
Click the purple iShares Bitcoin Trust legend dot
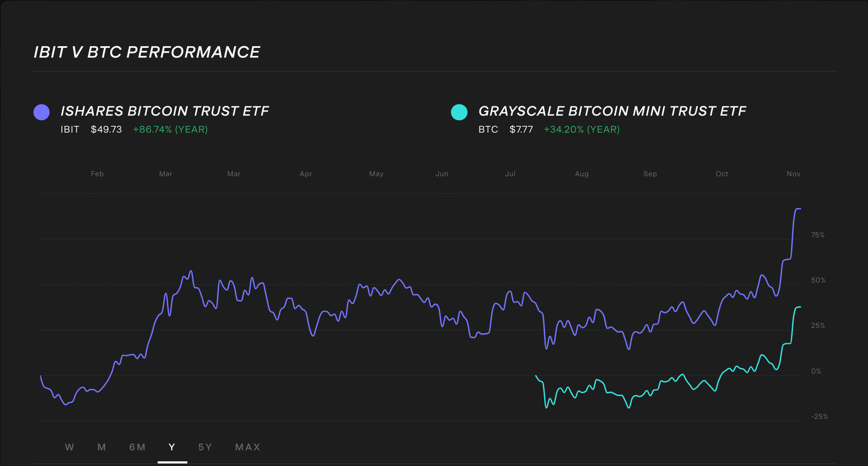tap(41, 111)
